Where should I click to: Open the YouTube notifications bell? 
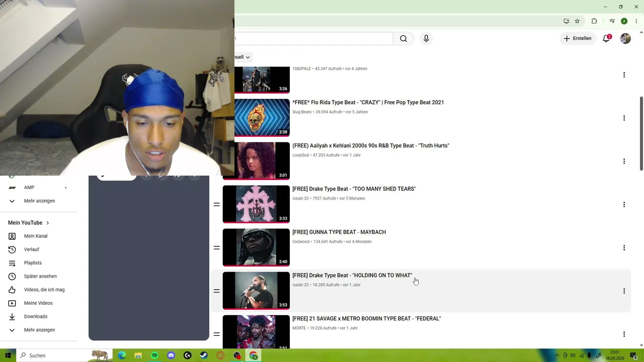click(606, 39)
